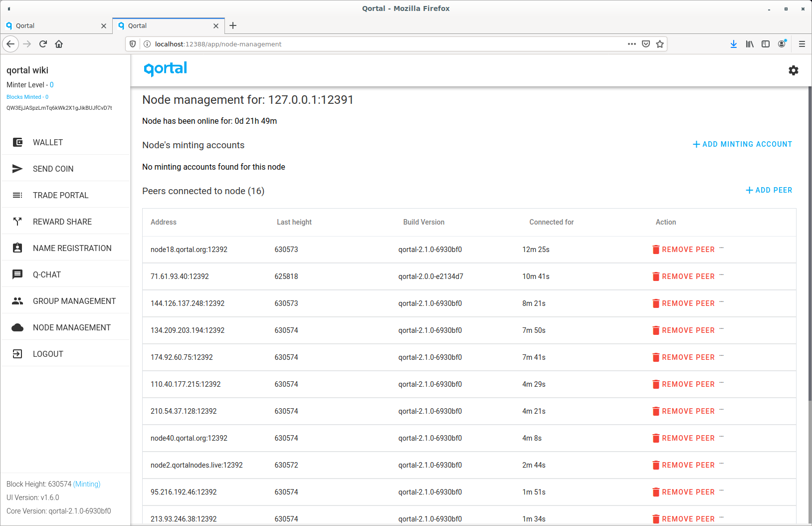Click the ADD PEER button
The image size is (812, 526).
(769, 190)
